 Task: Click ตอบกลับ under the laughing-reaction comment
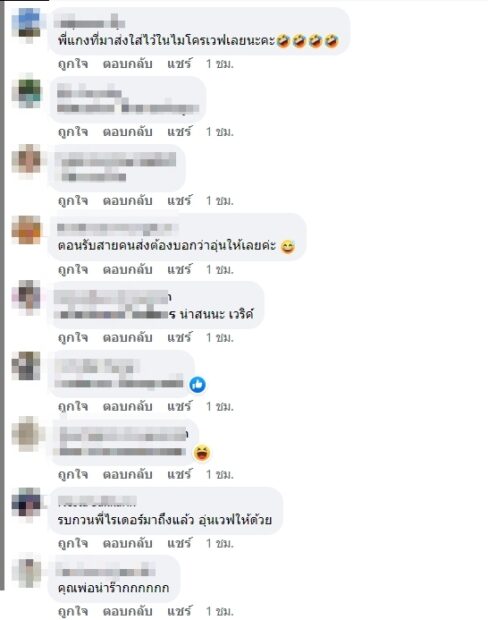tap(127, 474)
